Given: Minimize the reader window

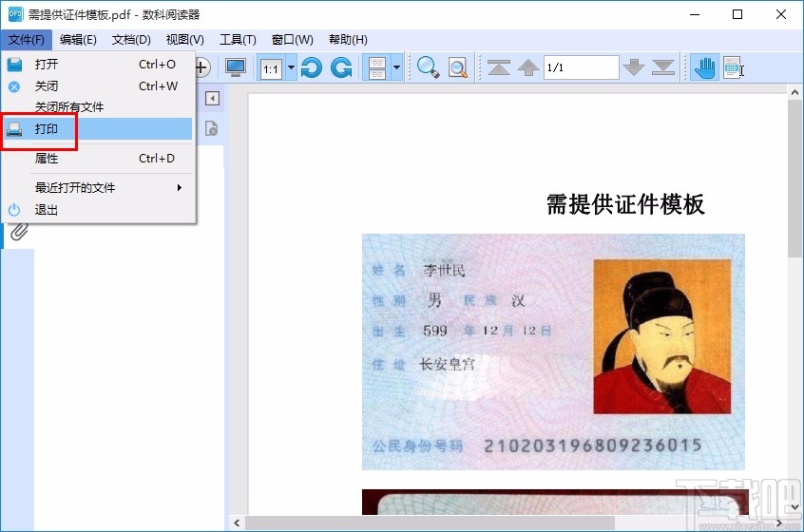Looking at the screenshot, I should point(695,14).
